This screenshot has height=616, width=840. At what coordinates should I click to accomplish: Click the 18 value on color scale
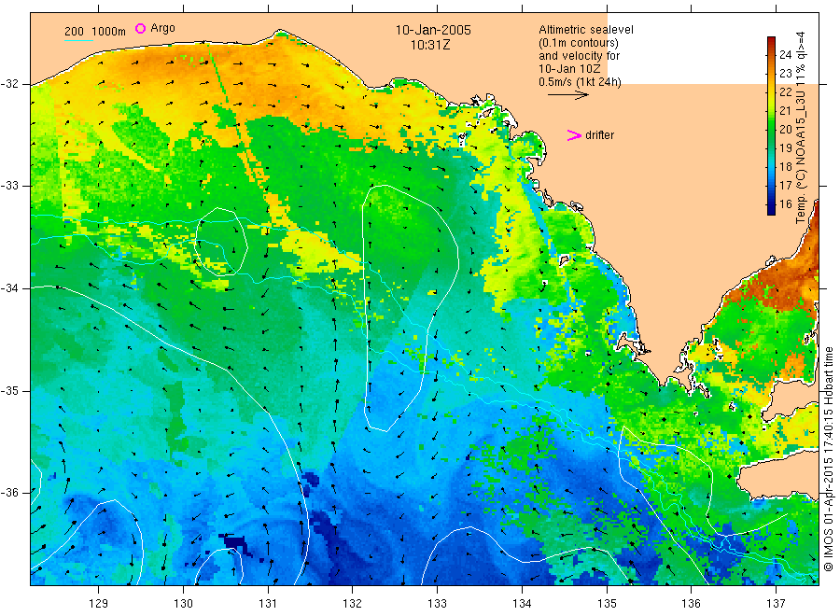[785, 166]
